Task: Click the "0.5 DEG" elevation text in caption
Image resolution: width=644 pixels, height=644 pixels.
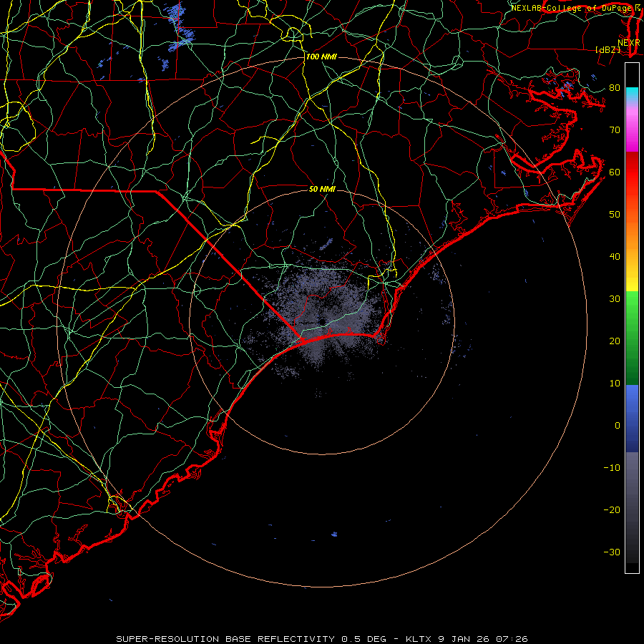Action: pos(364,639)
